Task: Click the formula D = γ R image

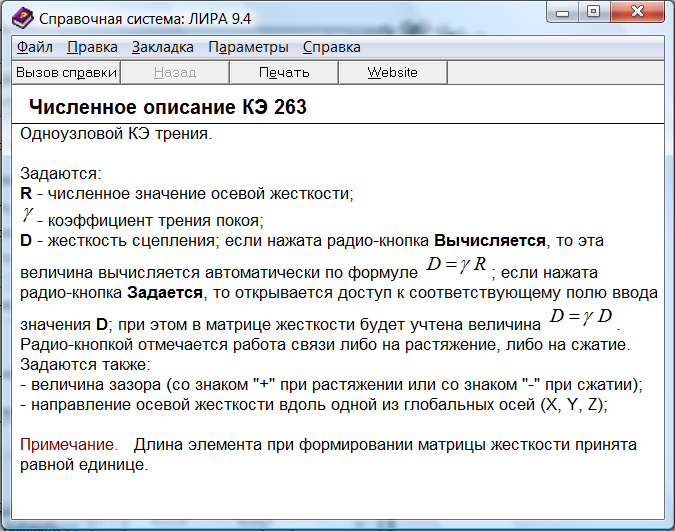Action: tap(455, 265)
